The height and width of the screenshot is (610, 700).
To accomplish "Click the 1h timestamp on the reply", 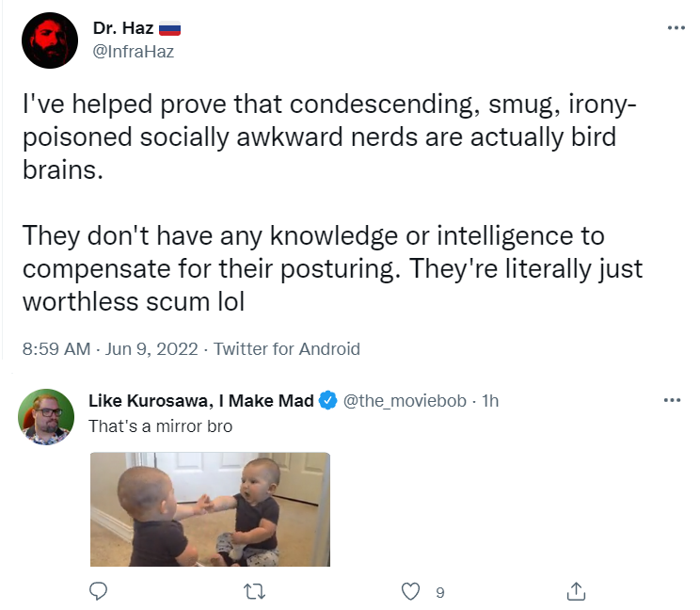I will point(489,400).
